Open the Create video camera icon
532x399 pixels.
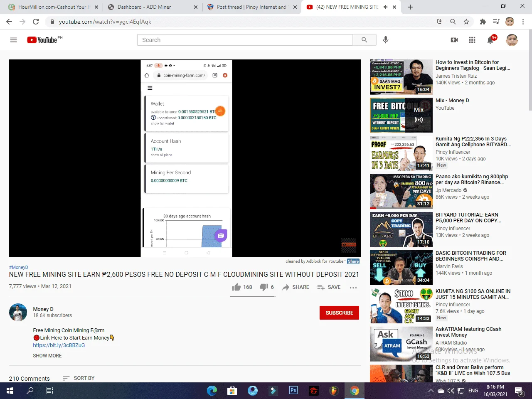point(454,40)
